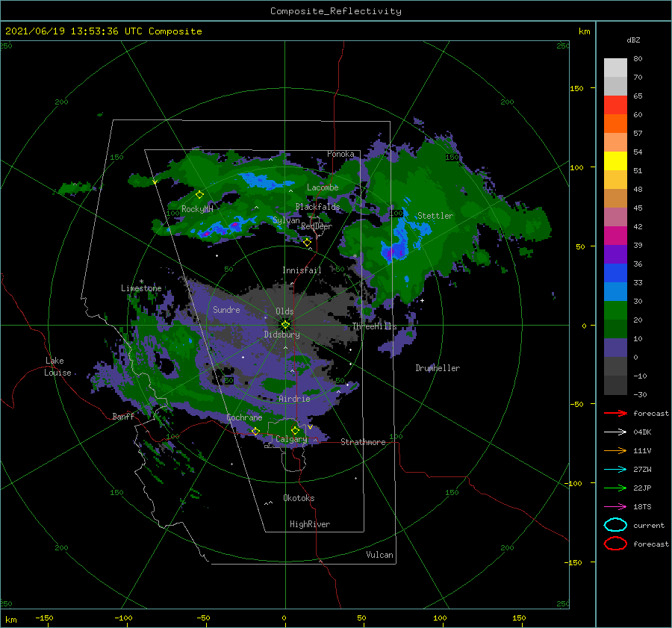Select the red swatch in dBZ legend

point(615,105)
